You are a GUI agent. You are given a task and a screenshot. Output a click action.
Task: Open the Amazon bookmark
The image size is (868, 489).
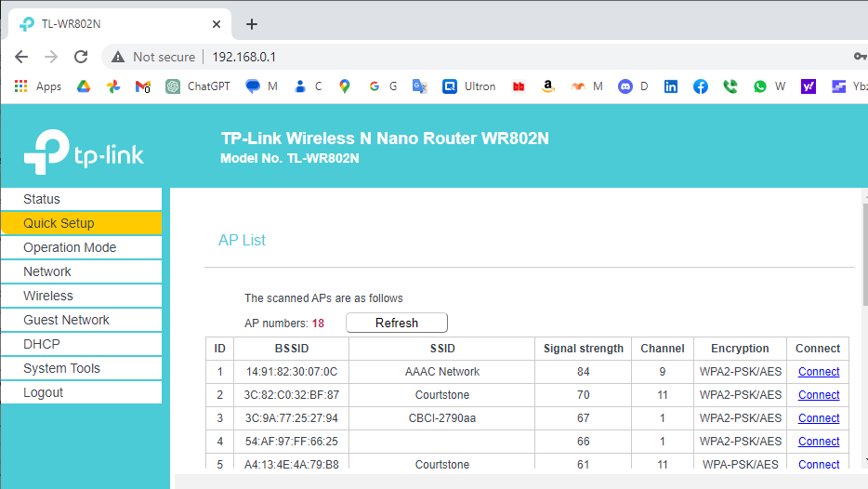[548, 86]
